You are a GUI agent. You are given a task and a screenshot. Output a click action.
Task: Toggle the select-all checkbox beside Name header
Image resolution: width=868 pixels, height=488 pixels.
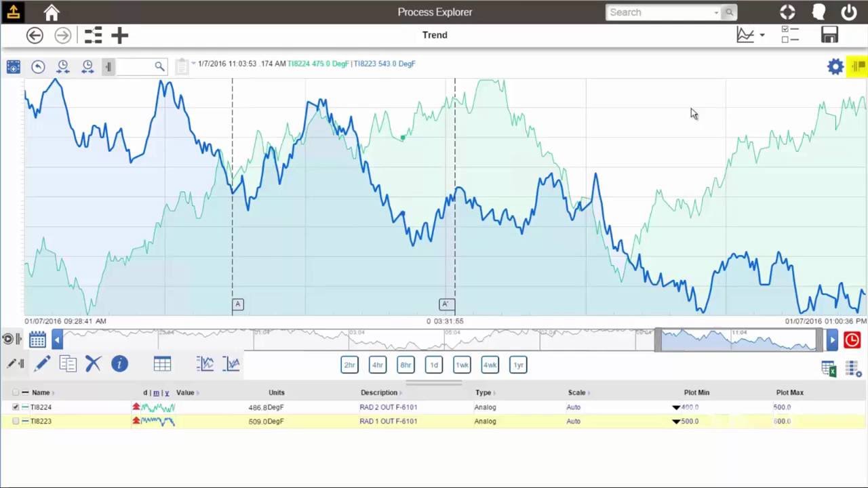(x=16, y=392)
